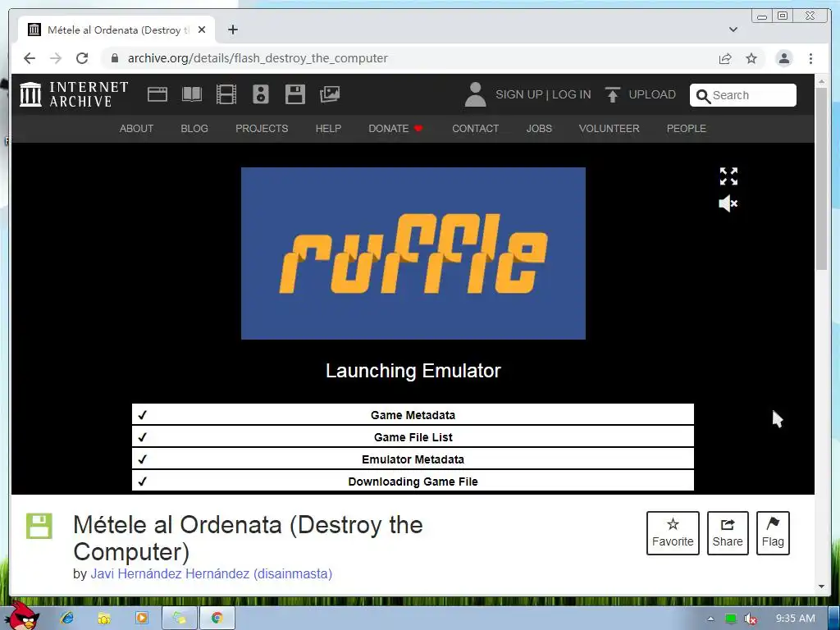The image size is (840, 630).
Task: Click the user avatar icon beside Sign Up
Action: pos(475,94)
